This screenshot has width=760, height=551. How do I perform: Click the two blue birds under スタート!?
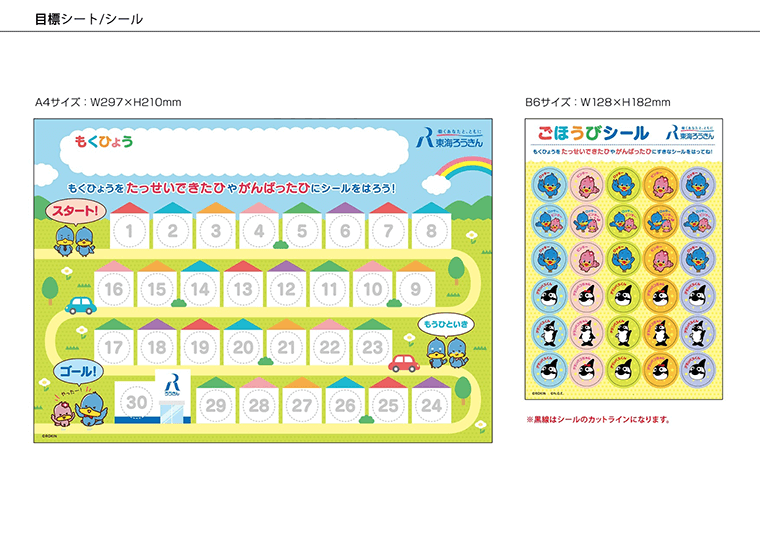click(75, 241)
